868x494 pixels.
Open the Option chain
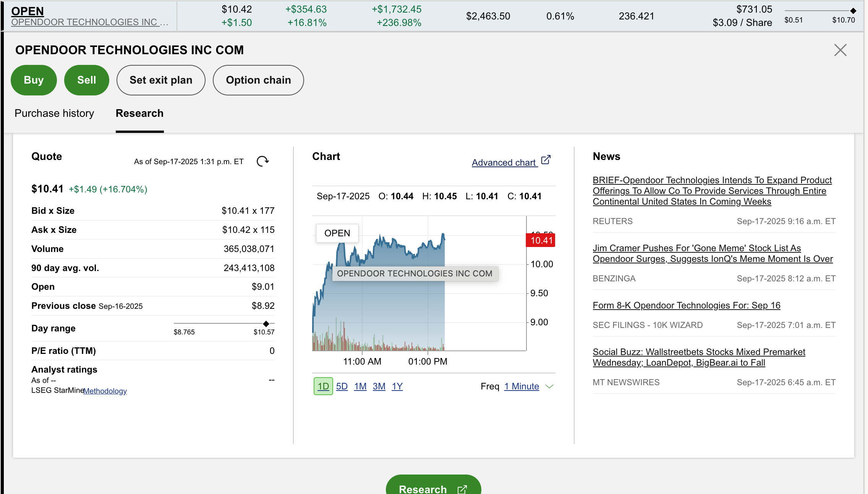coord(258,80)
